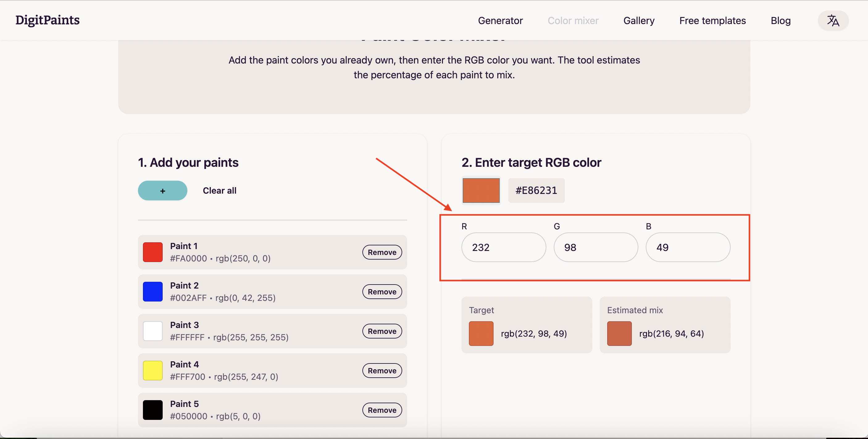Open the target color picker swatch

point(481,191)
